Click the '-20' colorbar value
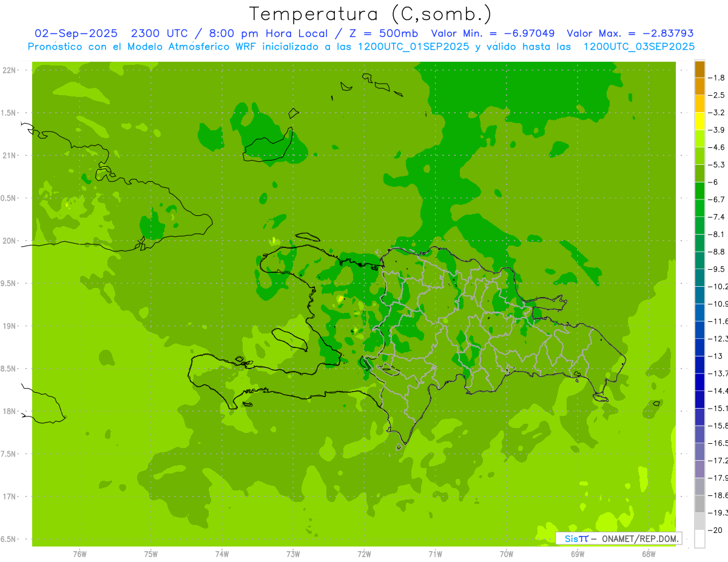Image resolution: width=728 pixels, height=562 pixels. tap(716, 530)
